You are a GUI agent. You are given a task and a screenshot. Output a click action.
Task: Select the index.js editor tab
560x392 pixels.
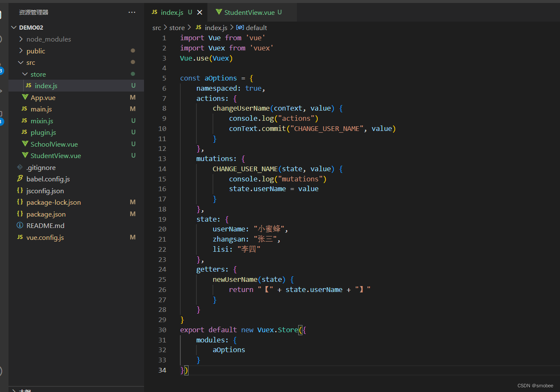click(x=176, y=12)
